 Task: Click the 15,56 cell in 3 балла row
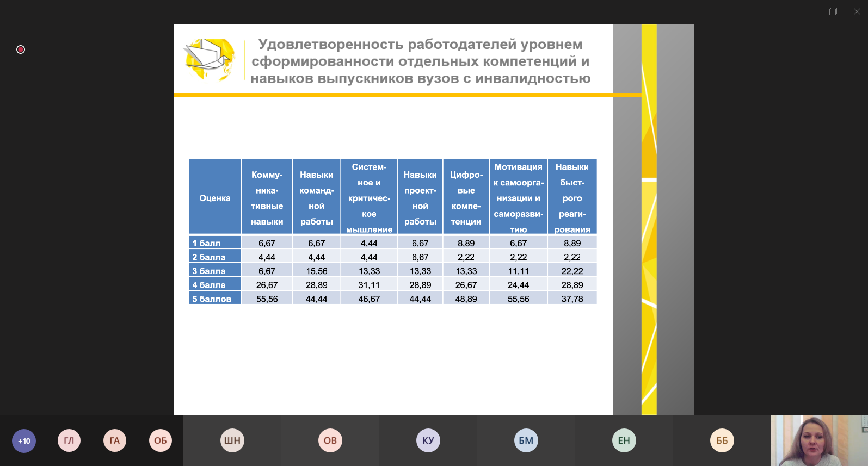(317, 271)
